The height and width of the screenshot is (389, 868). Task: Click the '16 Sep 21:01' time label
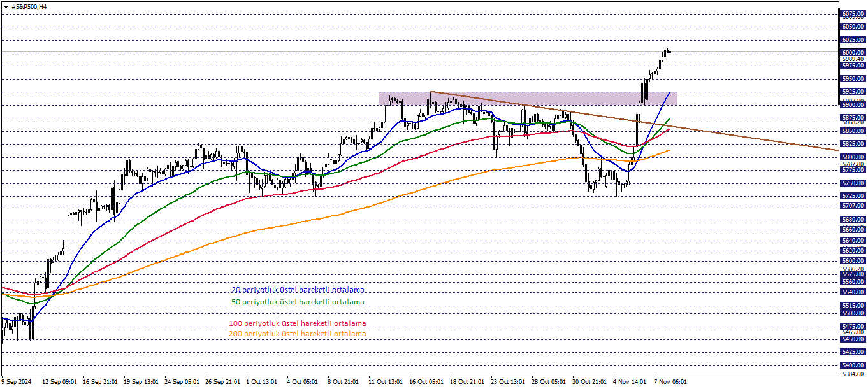pyautogui.click(x=101, y=382)
